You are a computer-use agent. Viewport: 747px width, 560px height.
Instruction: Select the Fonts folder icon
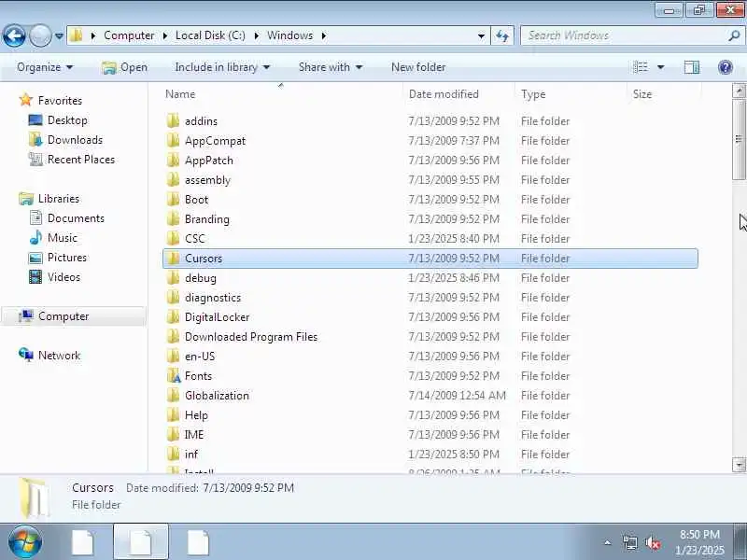[174, 376]
